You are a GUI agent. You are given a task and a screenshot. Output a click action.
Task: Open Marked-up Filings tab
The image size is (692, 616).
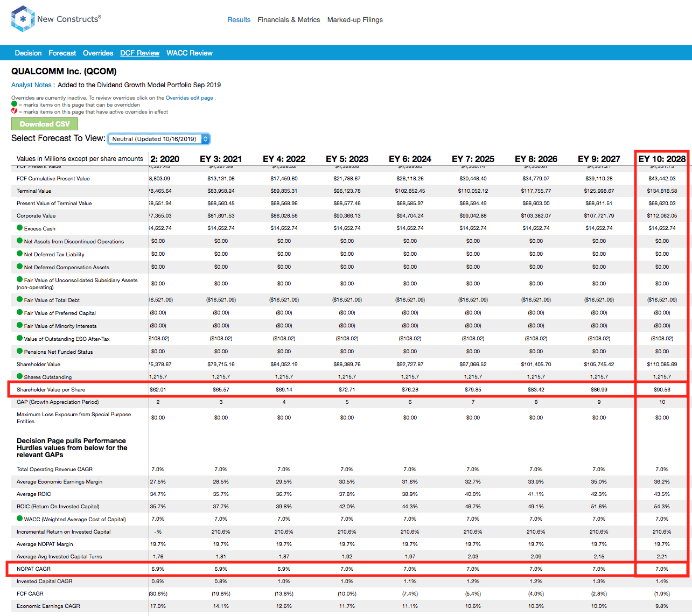point(355,19)
